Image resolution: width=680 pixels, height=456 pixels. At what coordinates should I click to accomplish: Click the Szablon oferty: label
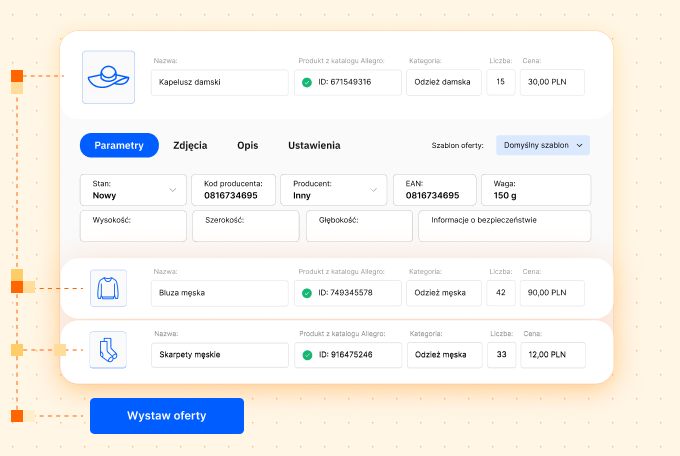457,146
